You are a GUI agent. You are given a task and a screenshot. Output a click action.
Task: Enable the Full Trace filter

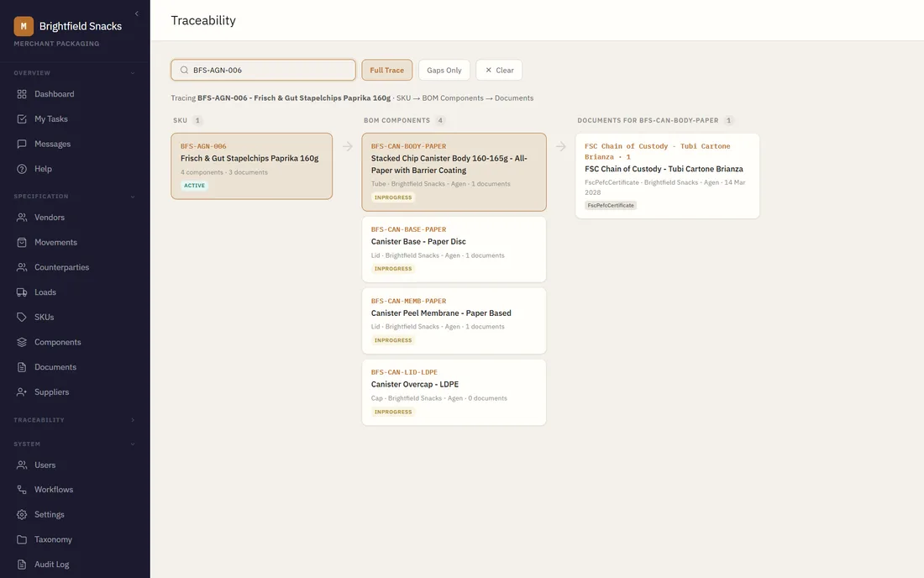(386, 70)
